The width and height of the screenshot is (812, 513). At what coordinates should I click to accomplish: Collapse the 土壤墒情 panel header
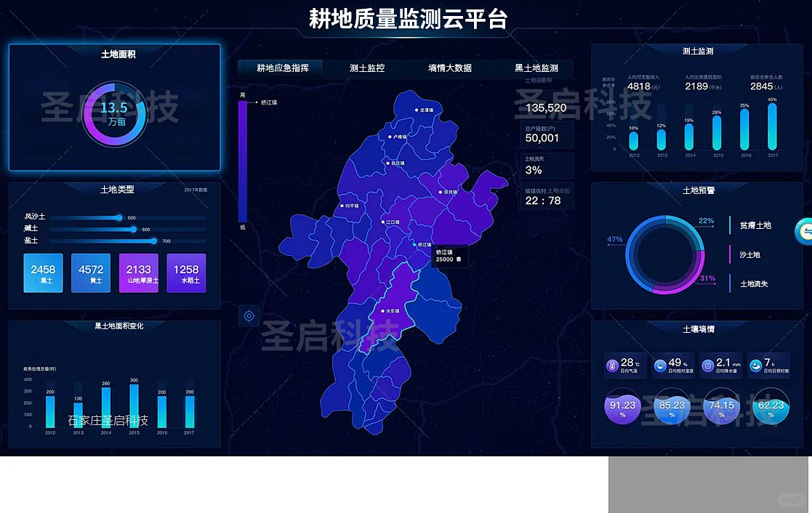click(698, 328)
